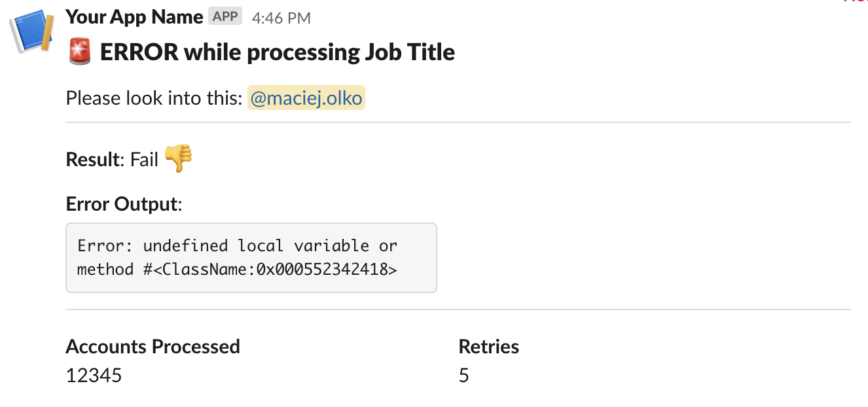Click the thumbs down emoji
868x407 pixels.
(178, 158)
